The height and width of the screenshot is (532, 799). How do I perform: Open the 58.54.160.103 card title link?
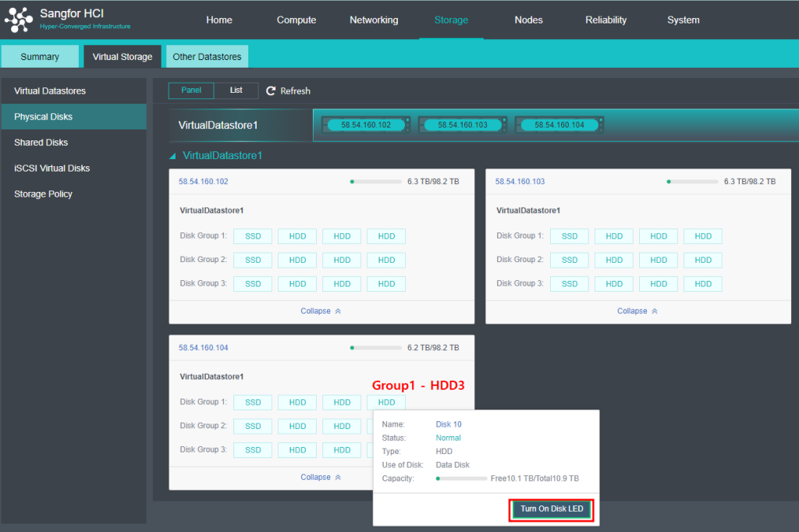pyautogui.click(x=520, y=182)
